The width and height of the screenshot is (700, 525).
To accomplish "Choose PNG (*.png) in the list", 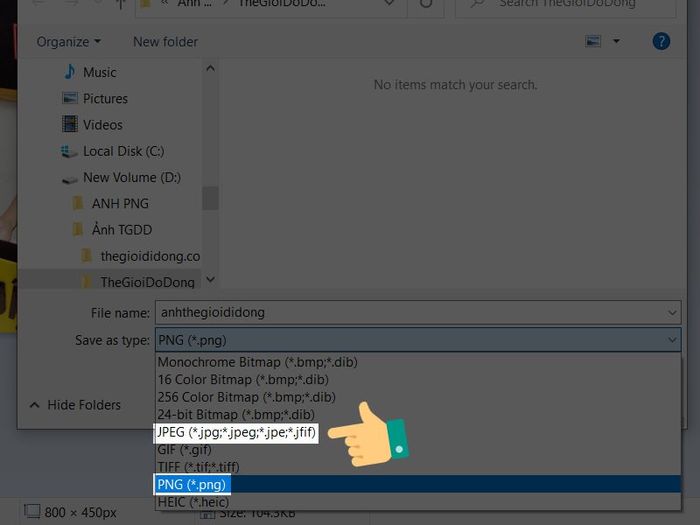I will pos(418,484).
